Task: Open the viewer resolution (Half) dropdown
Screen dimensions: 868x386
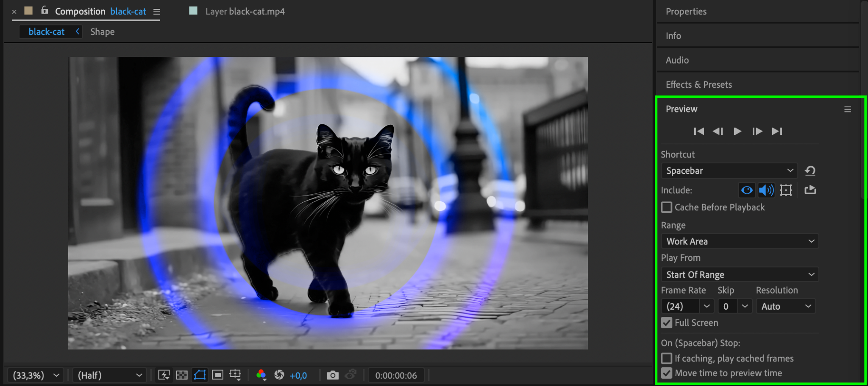Action: point(110,375)
